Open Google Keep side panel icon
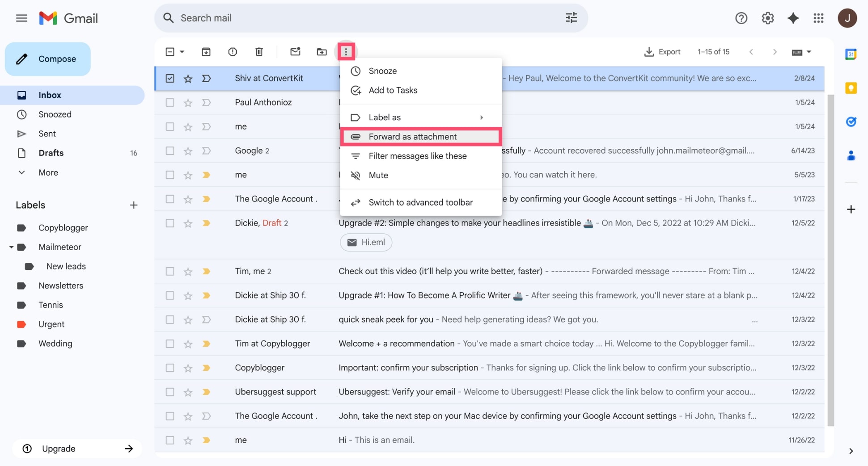 pyautogui.click(x=851, y=88)
